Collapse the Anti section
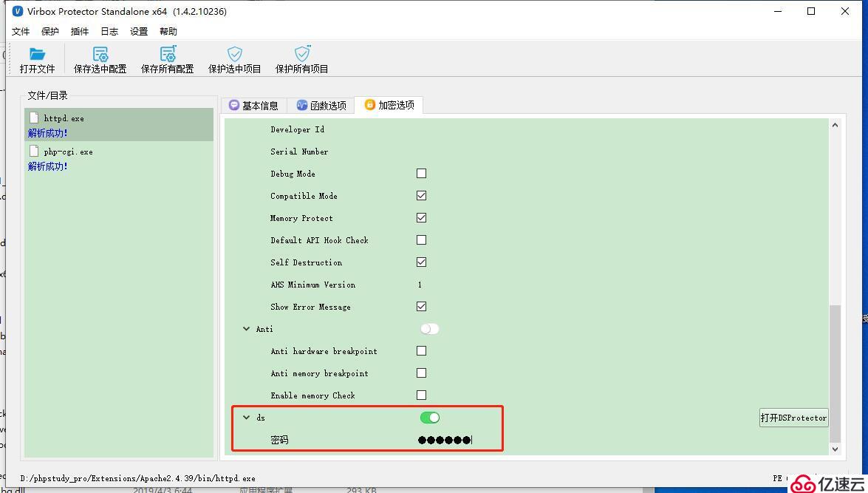 246,329
